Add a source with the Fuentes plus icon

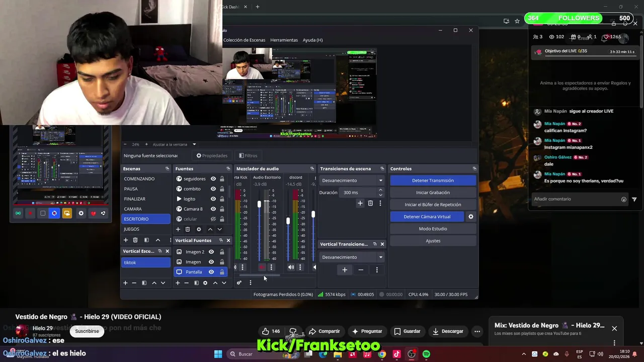[178, 229]
